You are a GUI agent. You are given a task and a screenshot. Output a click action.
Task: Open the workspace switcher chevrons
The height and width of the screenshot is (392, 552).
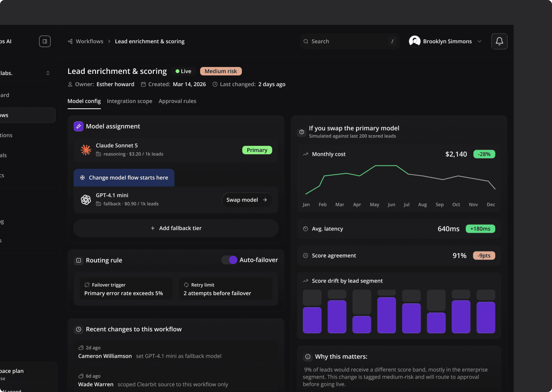(x=48, y=73)
